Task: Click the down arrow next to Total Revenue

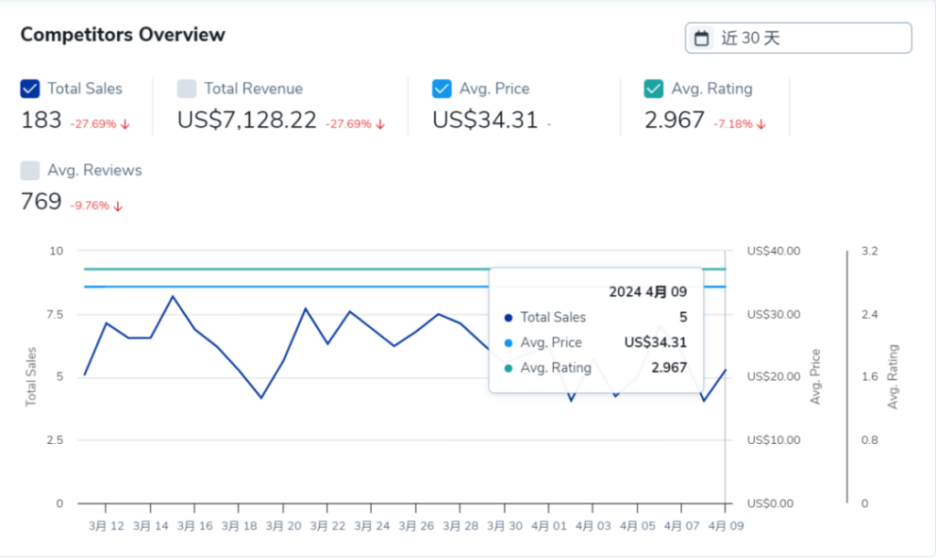Action: click(x=380, y=124)
